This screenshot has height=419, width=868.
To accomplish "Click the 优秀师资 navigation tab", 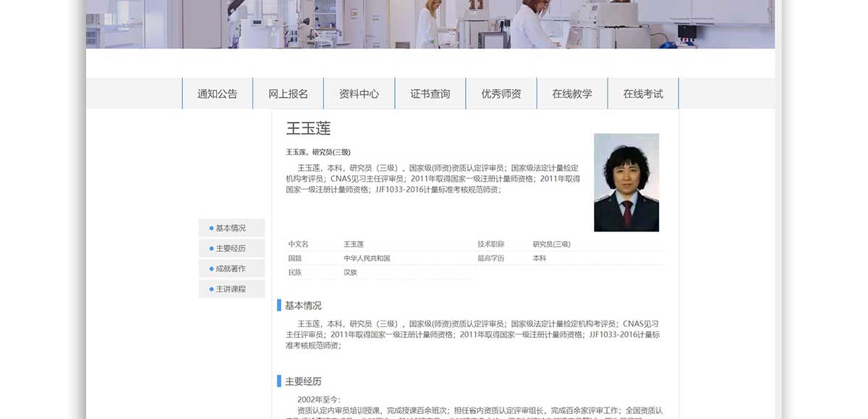I will 501,93.
